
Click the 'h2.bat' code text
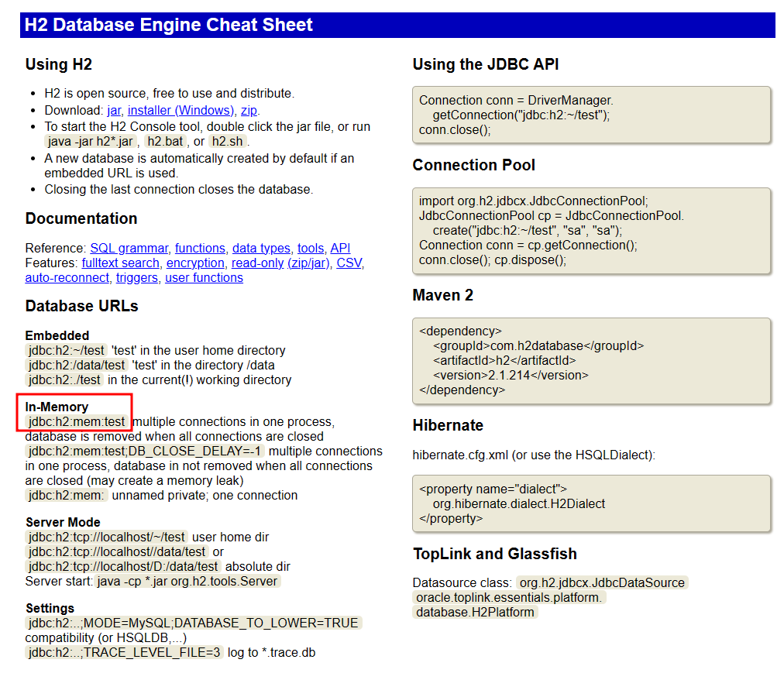[x=165, y=142]
